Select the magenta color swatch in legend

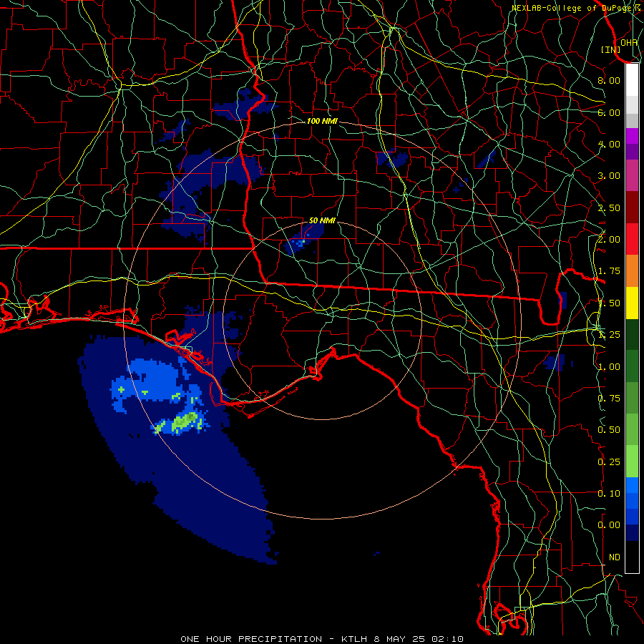pos(632,136)
